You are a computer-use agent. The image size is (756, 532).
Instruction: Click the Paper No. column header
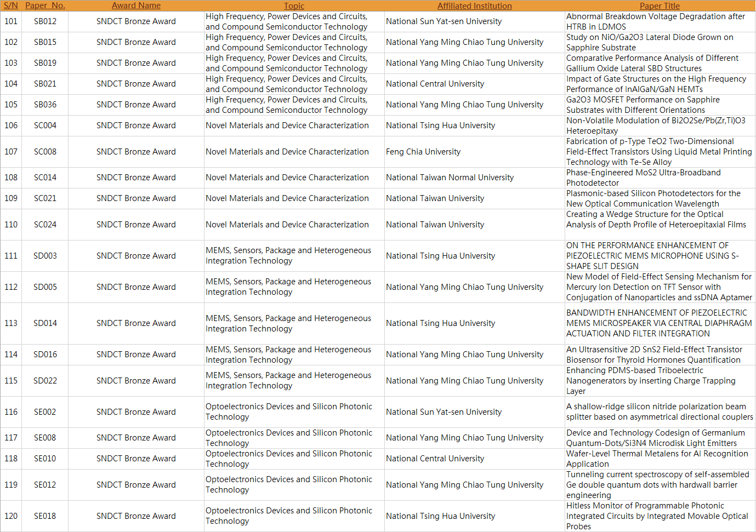(x=45, y=5)
